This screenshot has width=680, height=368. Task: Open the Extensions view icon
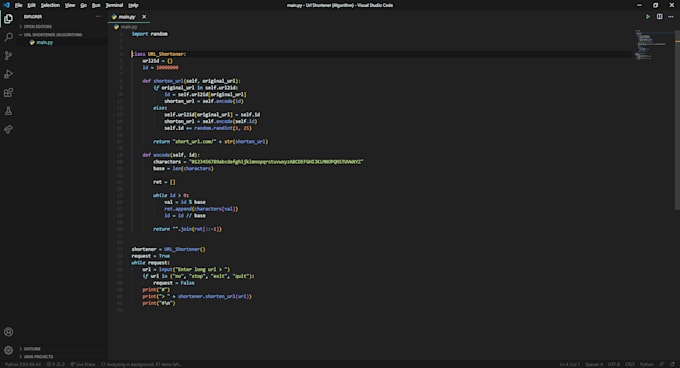(8, 92)
